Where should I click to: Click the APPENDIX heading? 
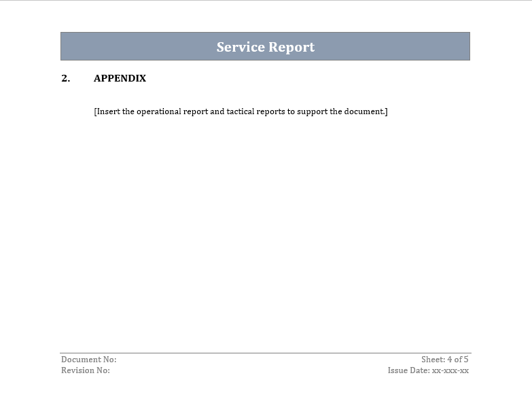point(120,78)
